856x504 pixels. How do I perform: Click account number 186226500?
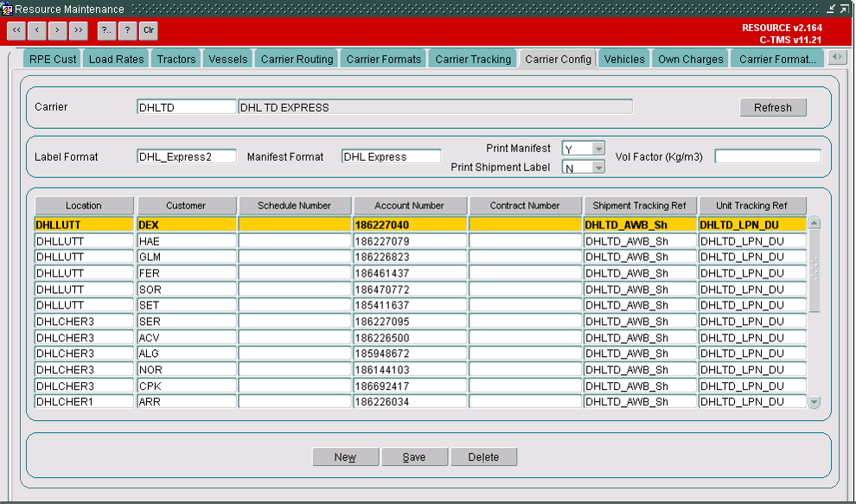410,337
